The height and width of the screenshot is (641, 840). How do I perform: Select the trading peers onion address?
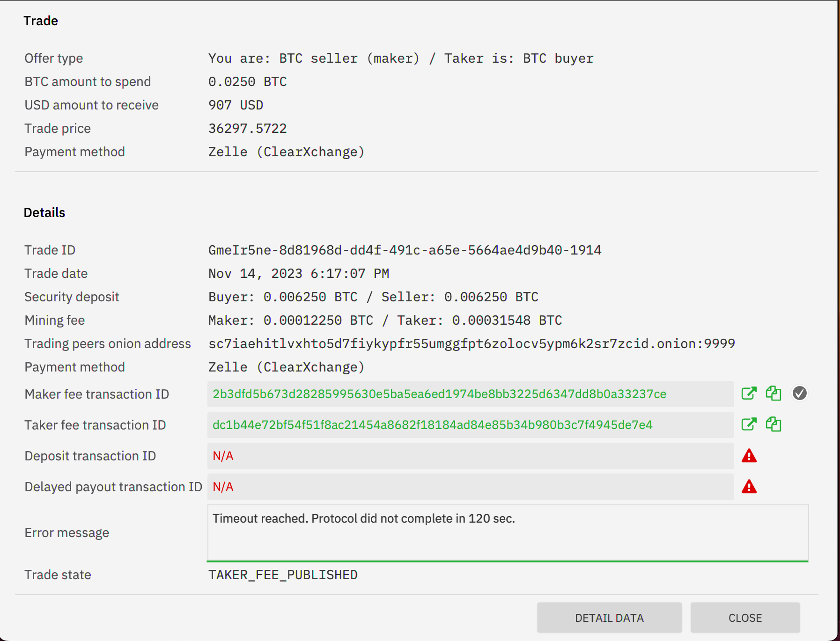coord(472,343)
